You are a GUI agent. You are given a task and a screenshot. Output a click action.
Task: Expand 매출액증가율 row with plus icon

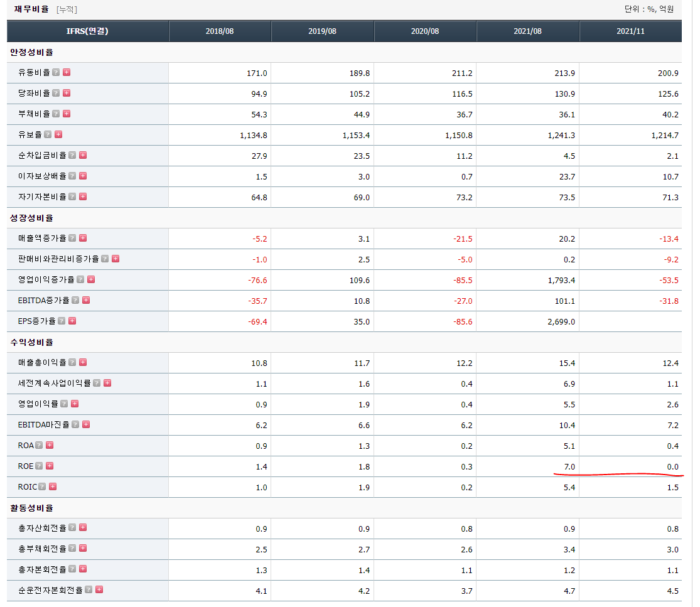tap(83, 239)
